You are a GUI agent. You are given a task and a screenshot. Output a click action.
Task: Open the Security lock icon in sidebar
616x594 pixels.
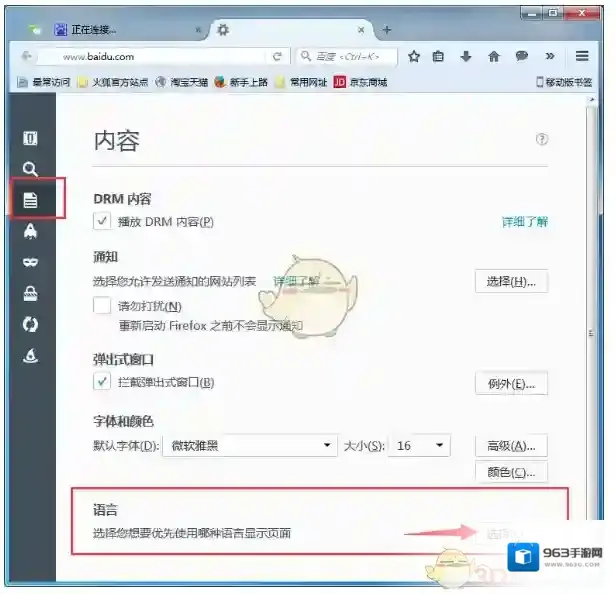click(30, 293)
